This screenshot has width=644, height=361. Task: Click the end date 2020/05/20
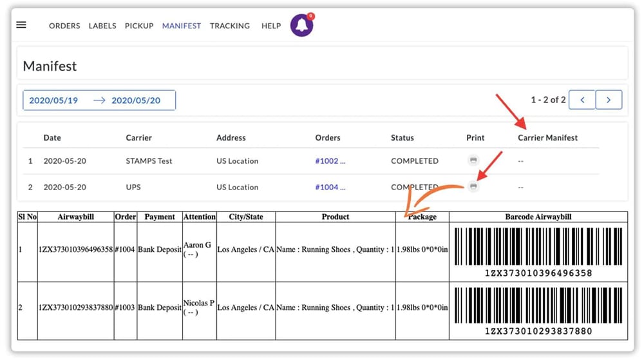tap(136, 101)
